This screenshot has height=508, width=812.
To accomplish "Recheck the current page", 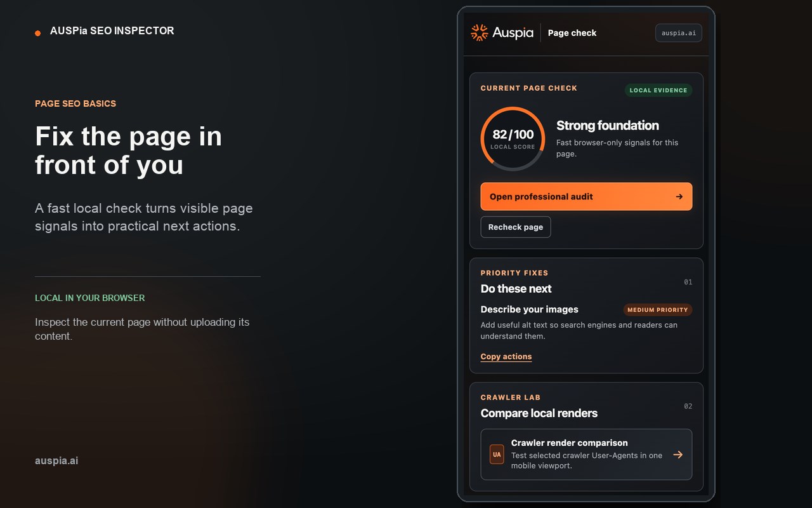I will [x=516, y=227].
